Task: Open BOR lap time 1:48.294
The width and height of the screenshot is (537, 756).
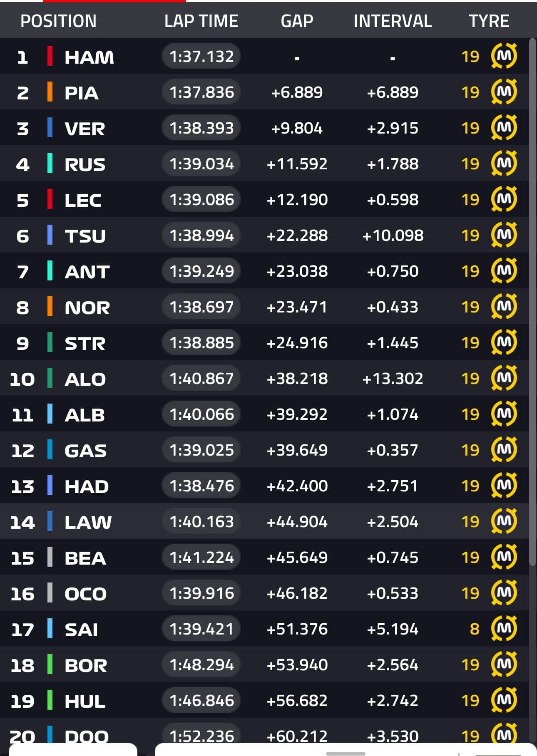Action: coord(201,664)
